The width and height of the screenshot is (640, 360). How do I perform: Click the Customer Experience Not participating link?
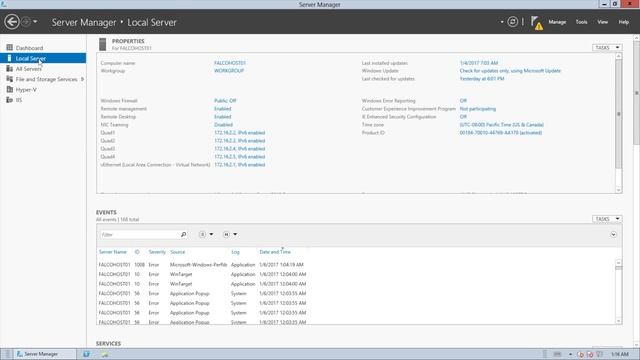click(x=478, y=109)
